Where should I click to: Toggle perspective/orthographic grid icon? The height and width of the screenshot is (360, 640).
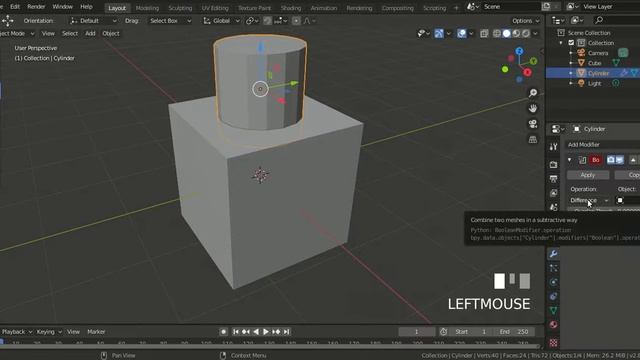(533, 140)
